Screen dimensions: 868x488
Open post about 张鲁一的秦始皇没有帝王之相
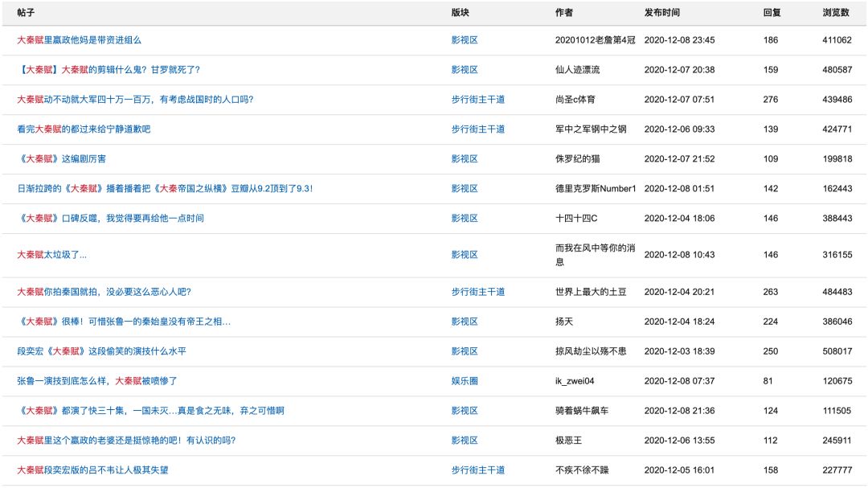coord(124,321)
